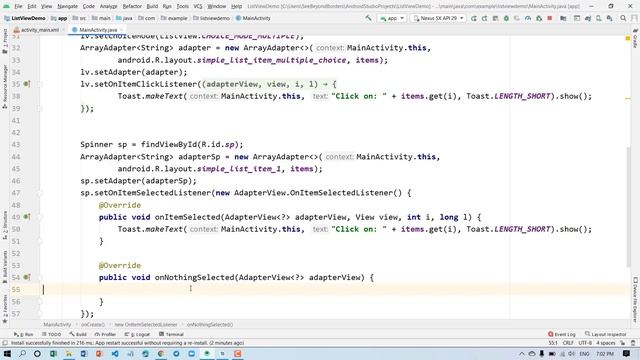The height and width of the screenshot is (360, 640).
Task: Toggle the Event Log tool window
Action: (x=562, y=334)
